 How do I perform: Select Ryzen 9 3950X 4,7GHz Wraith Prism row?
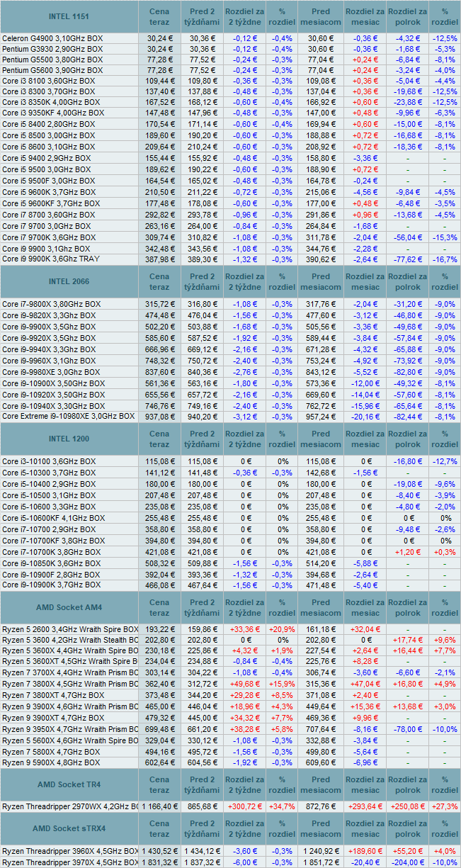(x=70, y=729)
